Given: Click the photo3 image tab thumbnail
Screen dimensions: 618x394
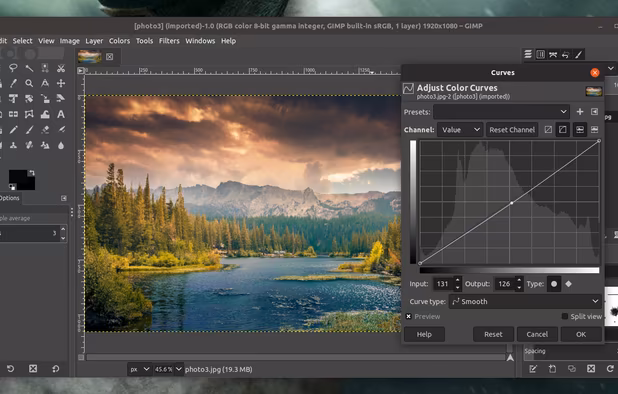Looking at the screenshot, I should (x=89, y=57).
